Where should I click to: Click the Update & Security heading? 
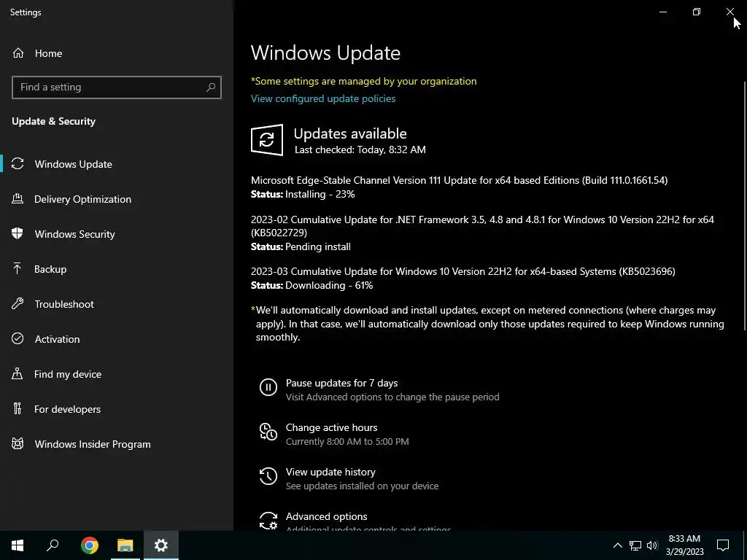coord(54,121)
